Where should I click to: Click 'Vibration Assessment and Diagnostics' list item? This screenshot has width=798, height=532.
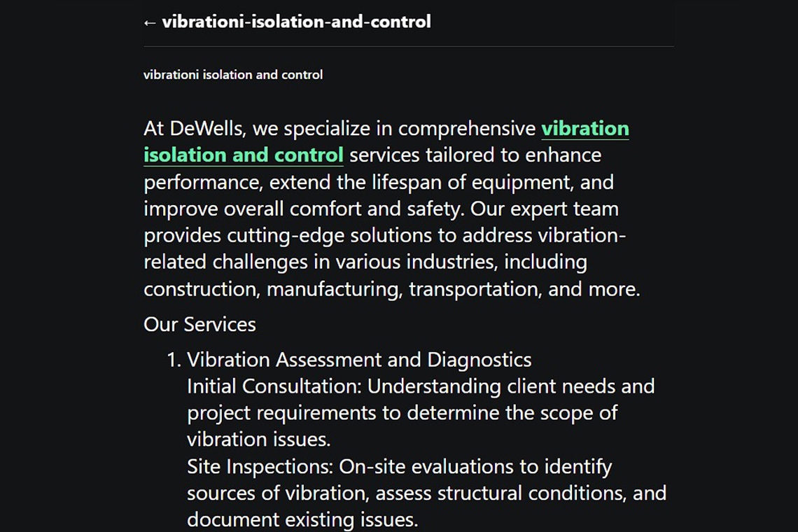[359, 360]
